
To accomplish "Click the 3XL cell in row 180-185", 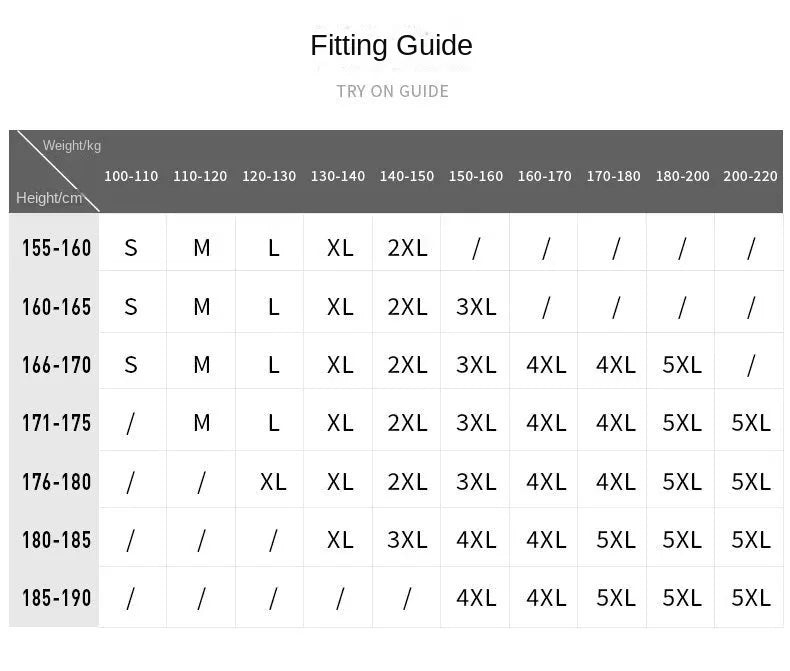I will [407, 540].
